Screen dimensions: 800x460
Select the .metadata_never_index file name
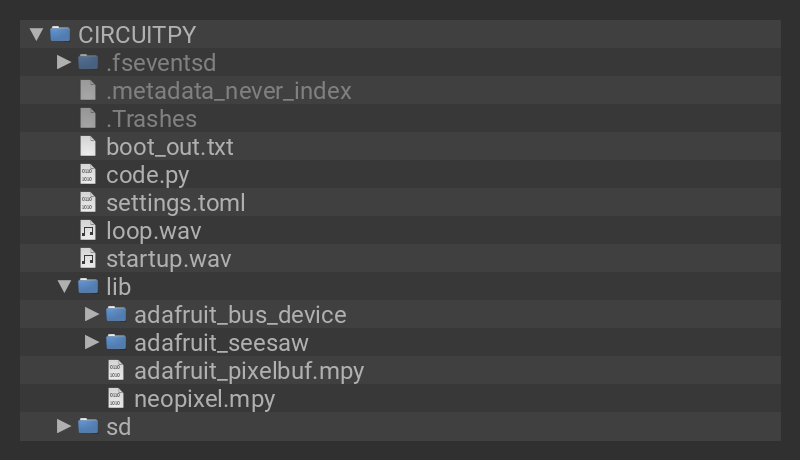(228, 91)
